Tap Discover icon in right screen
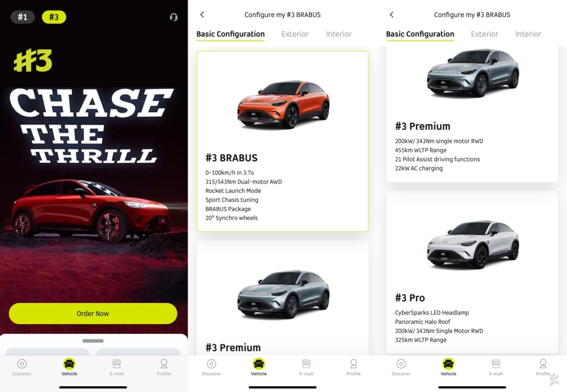The height and width of the screenshot is (392, 567). [401, 367]
